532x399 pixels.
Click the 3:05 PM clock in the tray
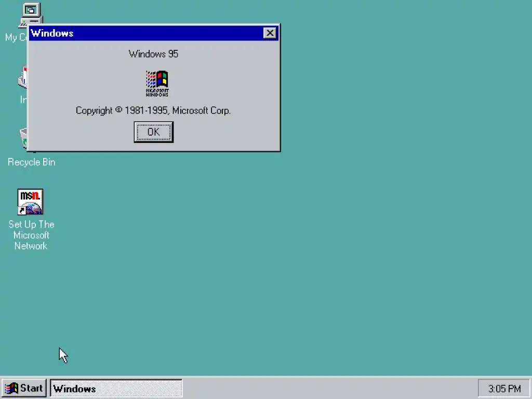[x=504, y=389]
